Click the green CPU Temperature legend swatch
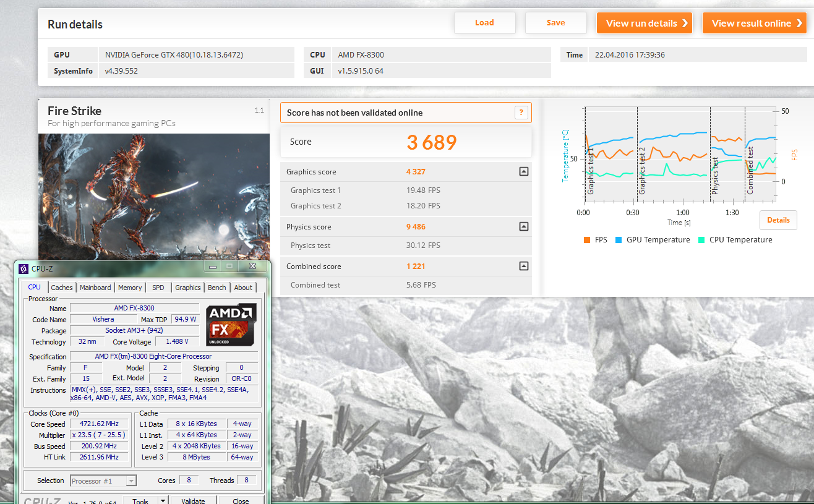 click(701, 240)
